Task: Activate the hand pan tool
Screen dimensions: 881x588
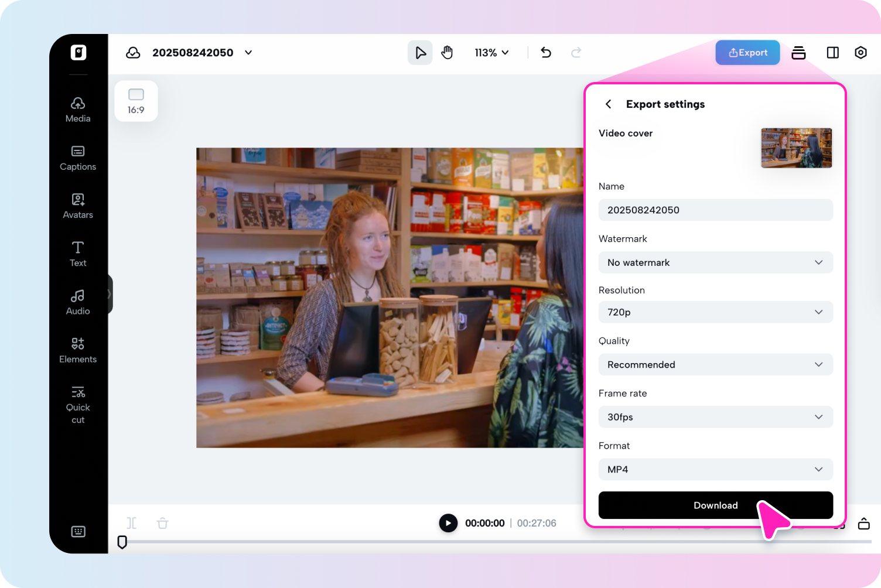Action: [447, 52]
